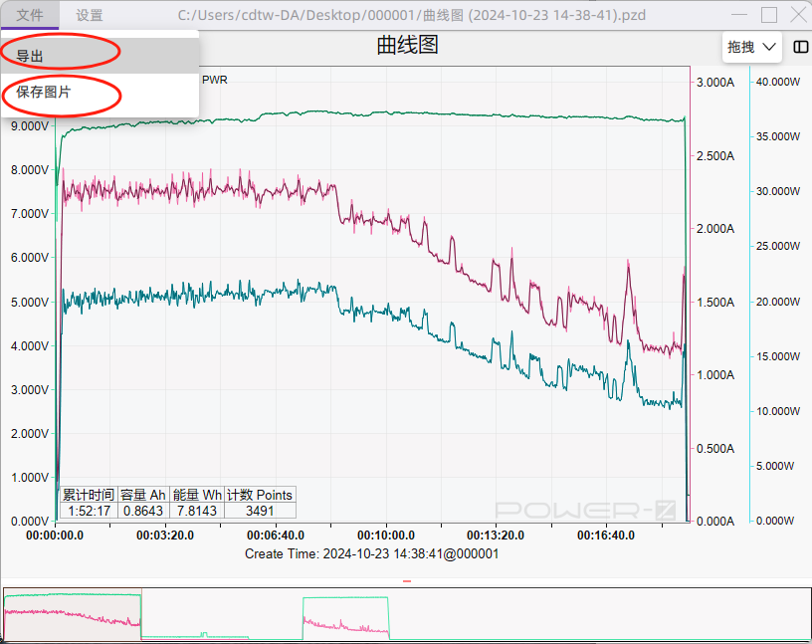The image size is (812, 644).
Task: Click the 能量 Wh value 7.8143
Action: point(197,511)
